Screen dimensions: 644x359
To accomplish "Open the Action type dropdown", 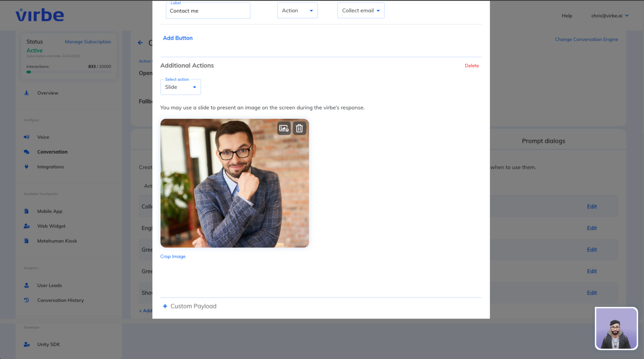I will point(297,10).
